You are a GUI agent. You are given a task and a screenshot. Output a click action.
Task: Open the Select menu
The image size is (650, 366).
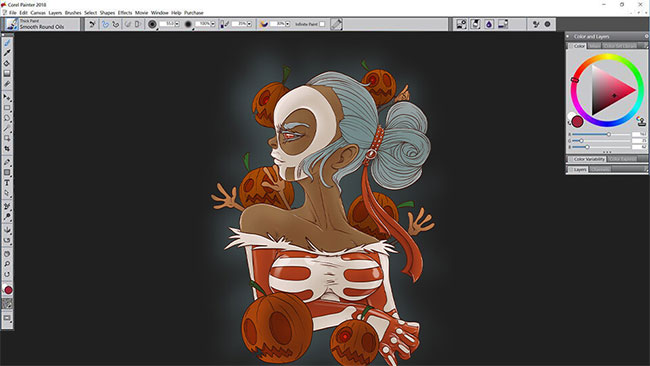click(x=90, y=13)
